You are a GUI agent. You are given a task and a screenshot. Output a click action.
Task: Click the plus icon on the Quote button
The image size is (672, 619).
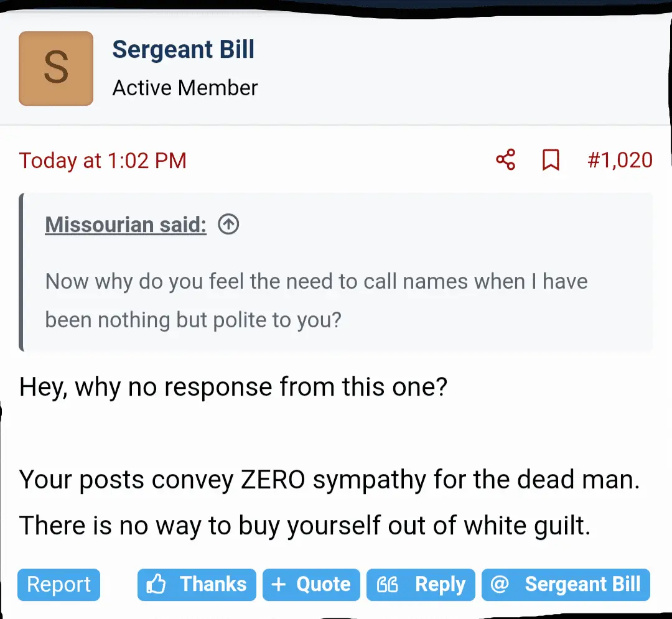pos(279,585)
